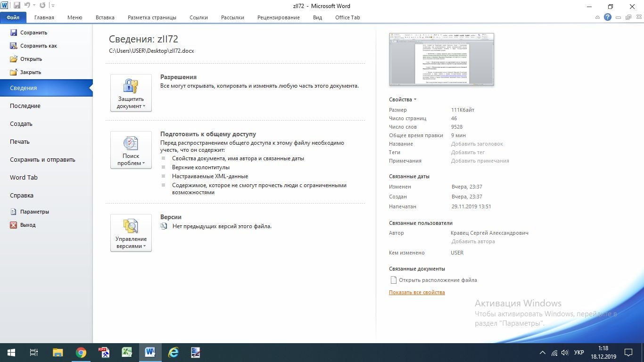The width and height of the screenshot is (644, 362).
Task: Select Сохранить как in the sidebar
Action: (x=38, y=46)
